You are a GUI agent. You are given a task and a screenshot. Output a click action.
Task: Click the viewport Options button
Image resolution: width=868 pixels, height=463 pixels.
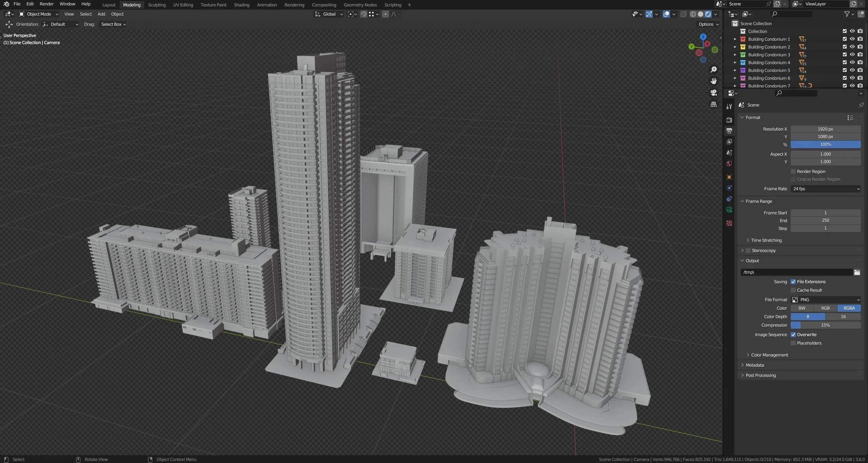708,24
